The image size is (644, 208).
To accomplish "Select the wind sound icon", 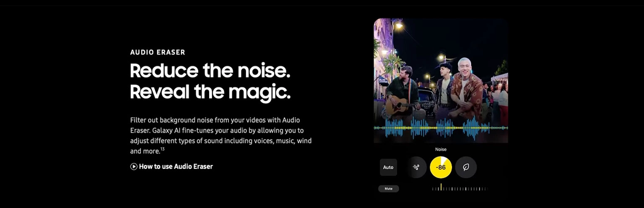I will [416, 167].
